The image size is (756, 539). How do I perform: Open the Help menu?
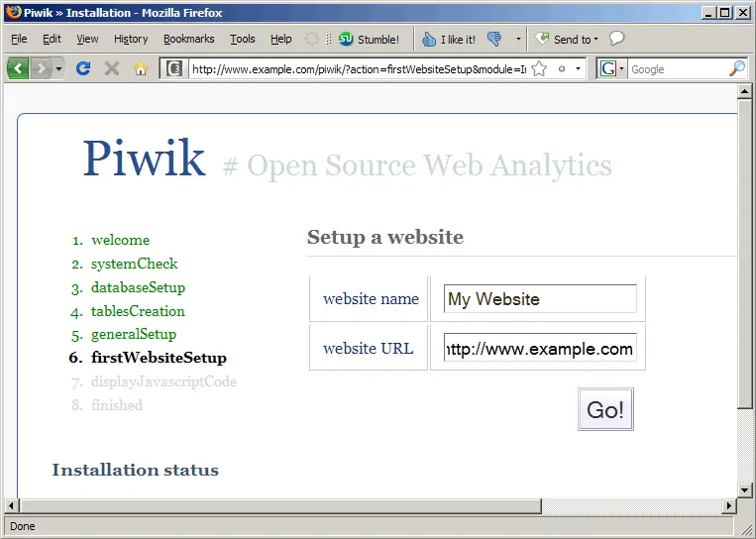[x=281, y=39]
